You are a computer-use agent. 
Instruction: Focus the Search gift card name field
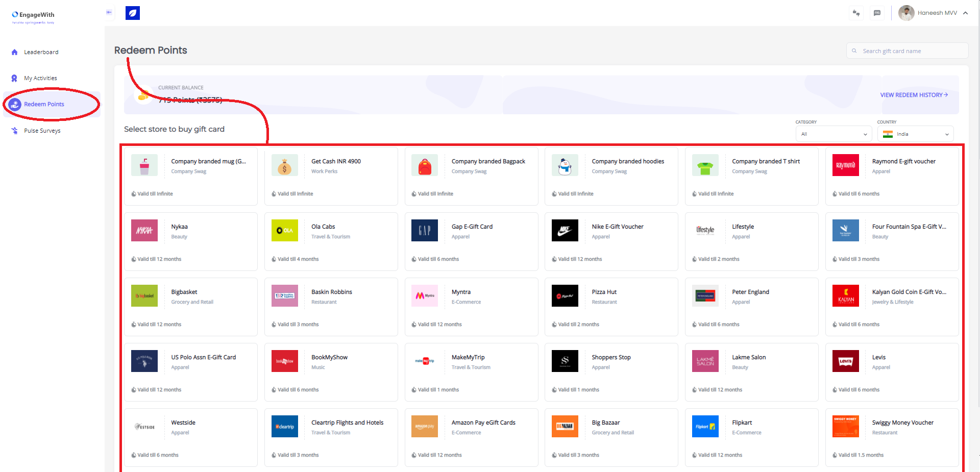click(908, 51)
